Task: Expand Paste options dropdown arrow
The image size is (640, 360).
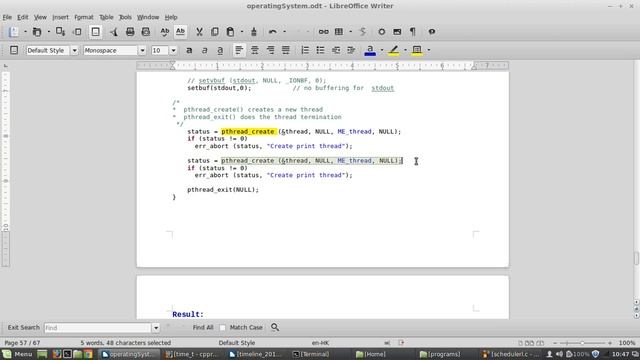Action: point(242,32)
